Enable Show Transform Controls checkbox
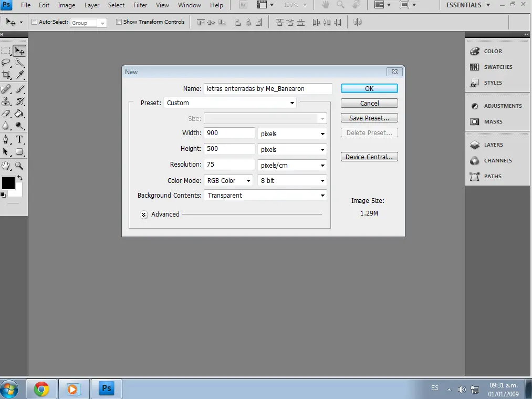Image resolution: width=532 pixels, height=399 pixels. tap(119, 22)
